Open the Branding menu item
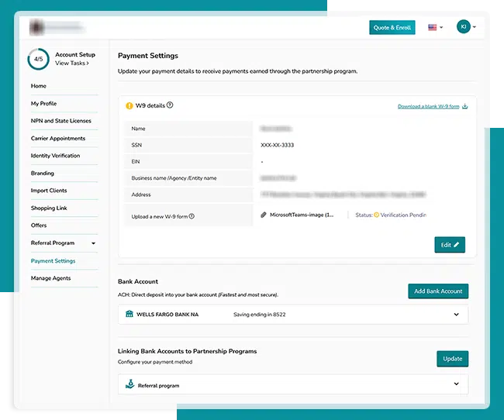Screen dimensions: 504x420 pyautogui.click(x=43, y=174)
